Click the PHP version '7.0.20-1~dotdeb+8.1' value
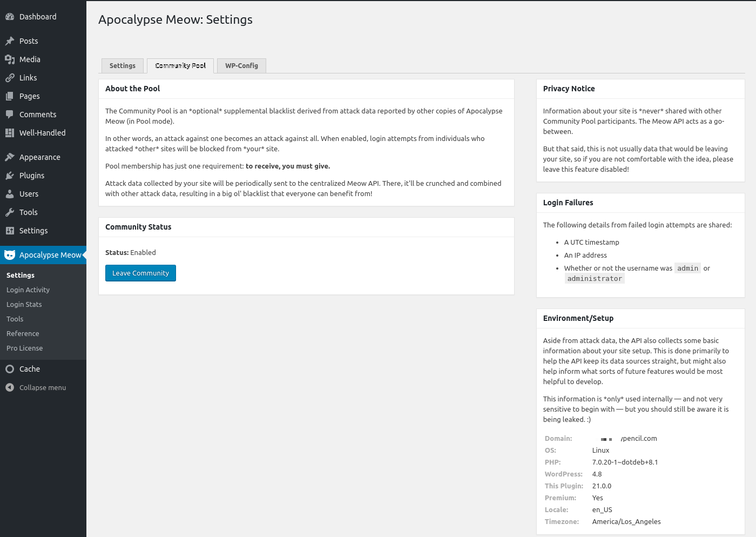The image size is (756, 537). coord(625,462)
